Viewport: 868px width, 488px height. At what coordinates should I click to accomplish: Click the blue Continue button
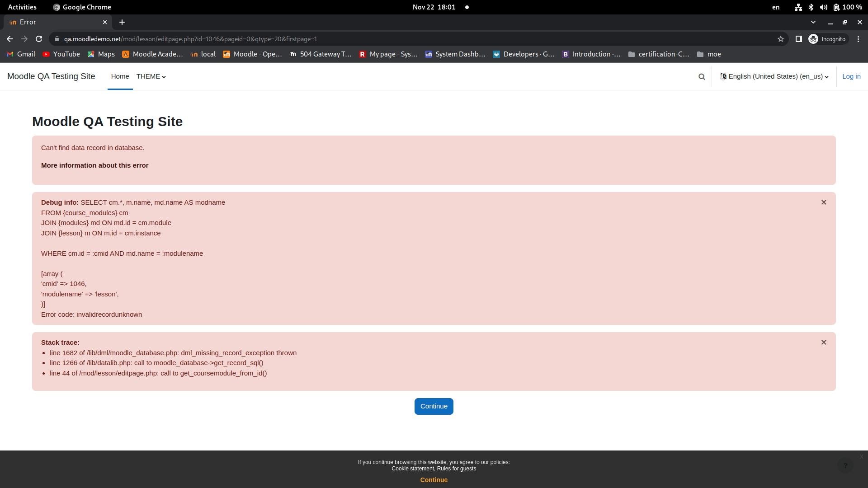434,406
